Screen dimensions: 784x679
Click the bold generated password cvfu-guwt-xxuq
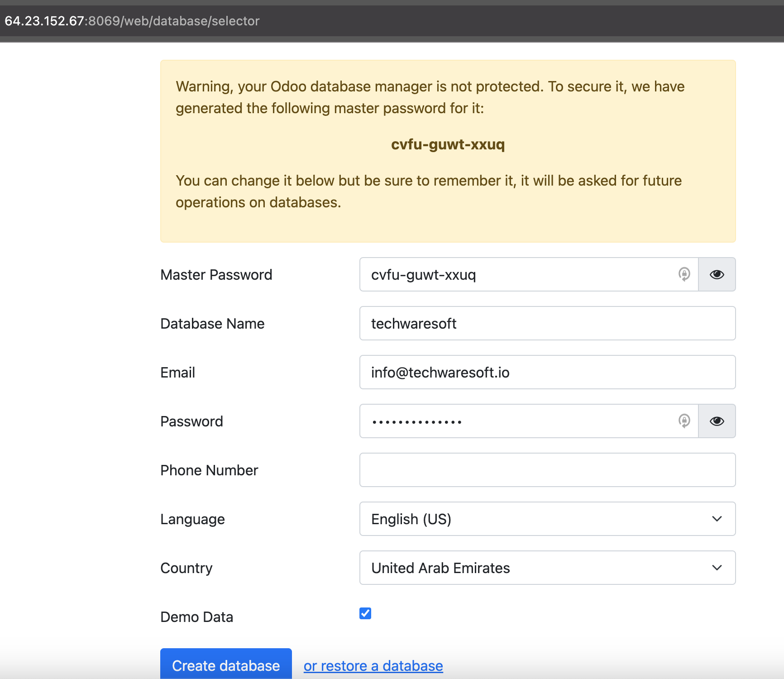[x=448, y=144]
